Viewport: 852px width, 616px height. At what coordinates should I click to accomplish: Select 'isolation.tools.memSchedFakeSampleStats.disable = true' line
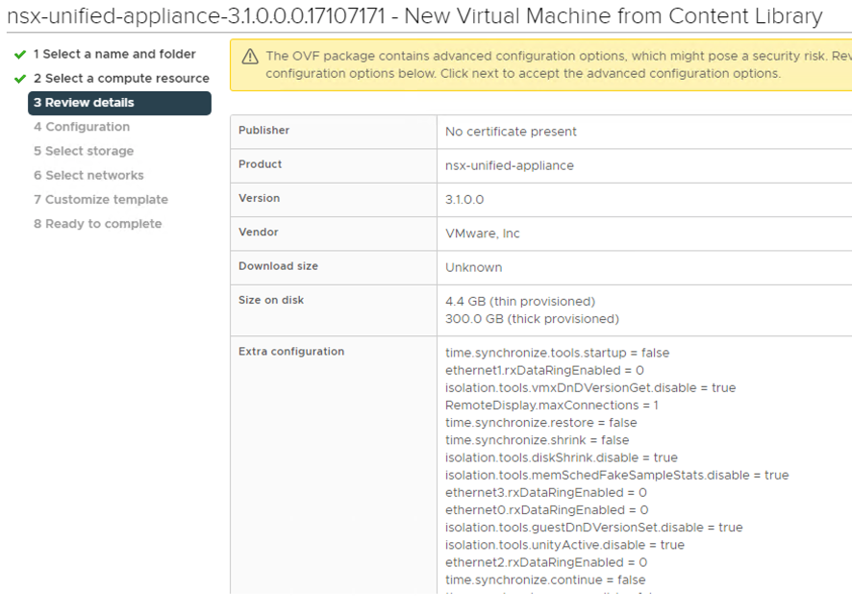coord(616,476)
